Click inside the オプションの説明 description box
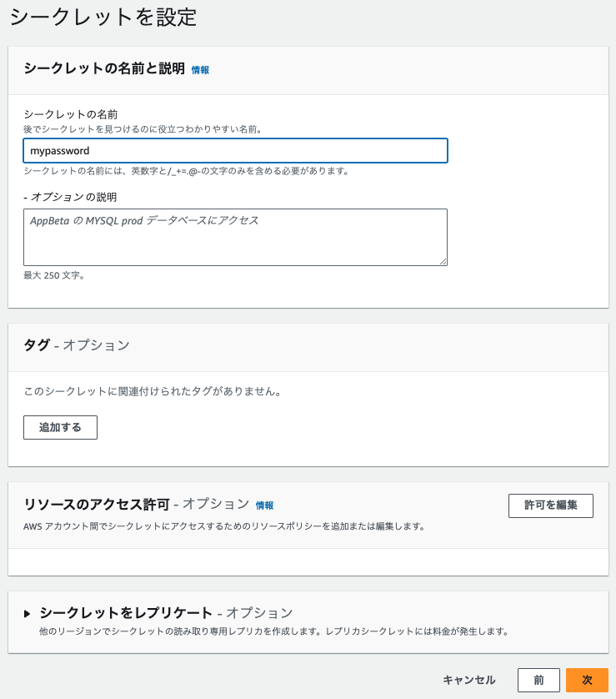Image resolution: width=616 pixels, height=699 pixels. 236,237
